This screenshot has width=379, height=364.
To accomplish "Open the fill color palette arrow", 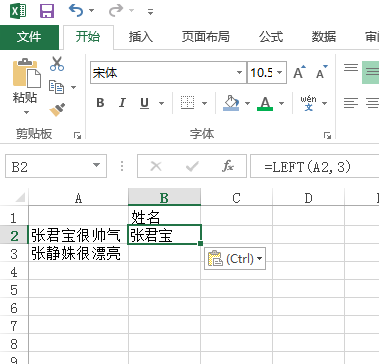I will click(247, 103).
